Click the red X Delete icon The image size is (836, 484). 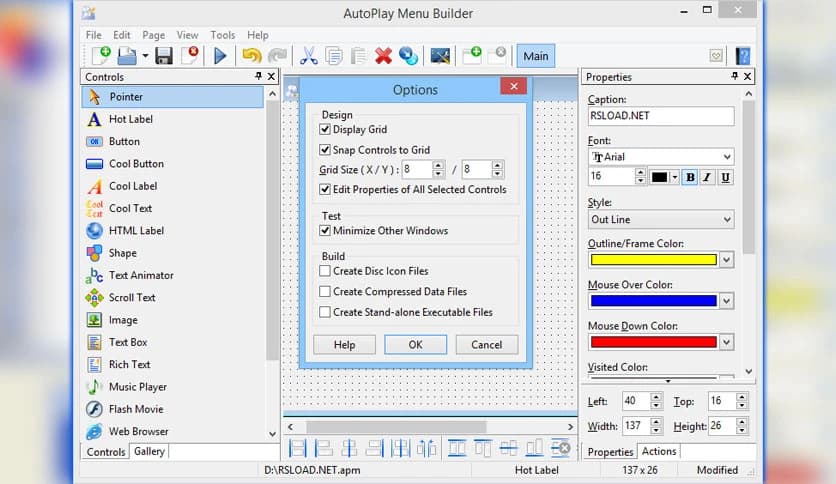(383, 56)
